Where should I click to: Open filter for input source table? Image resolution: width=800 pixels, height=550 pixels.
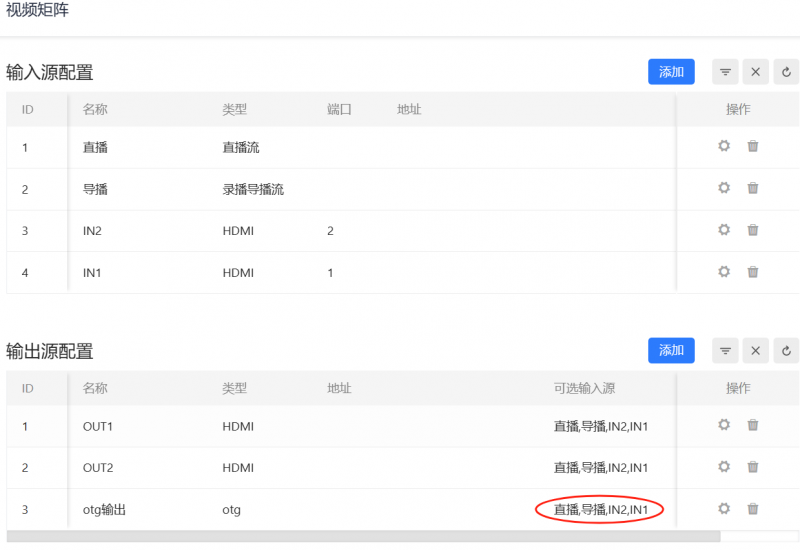tap(726, 72)
